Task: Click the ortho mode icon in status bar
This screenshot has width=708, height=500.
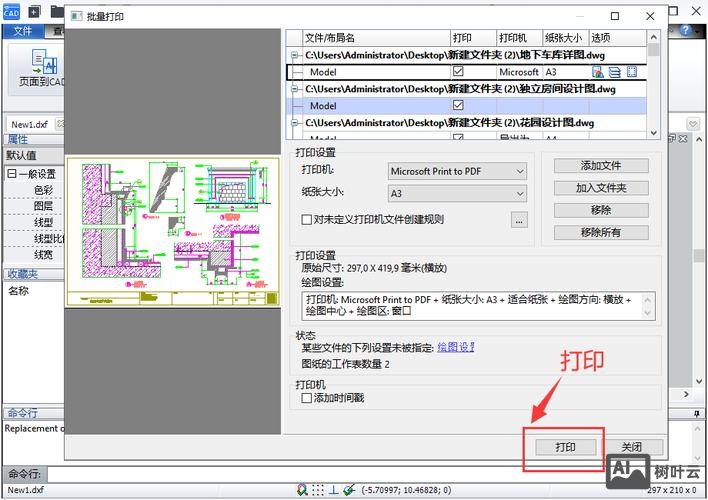Action: (x=333, y=490)
